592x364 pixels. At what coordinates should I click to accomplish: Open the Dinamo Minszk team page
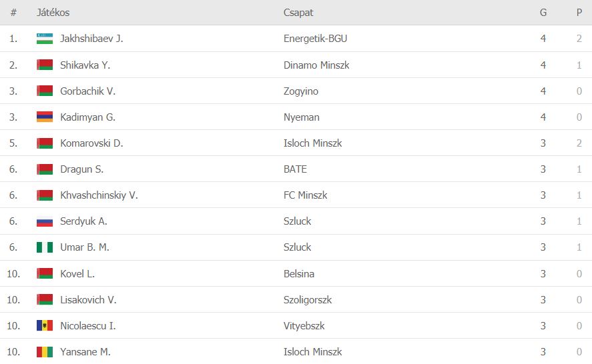tap(316, 65)
